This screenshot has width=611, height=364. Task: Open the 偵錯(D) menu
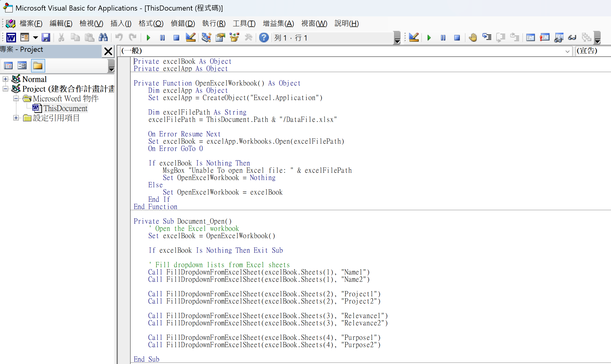click(x=183, y=23)
